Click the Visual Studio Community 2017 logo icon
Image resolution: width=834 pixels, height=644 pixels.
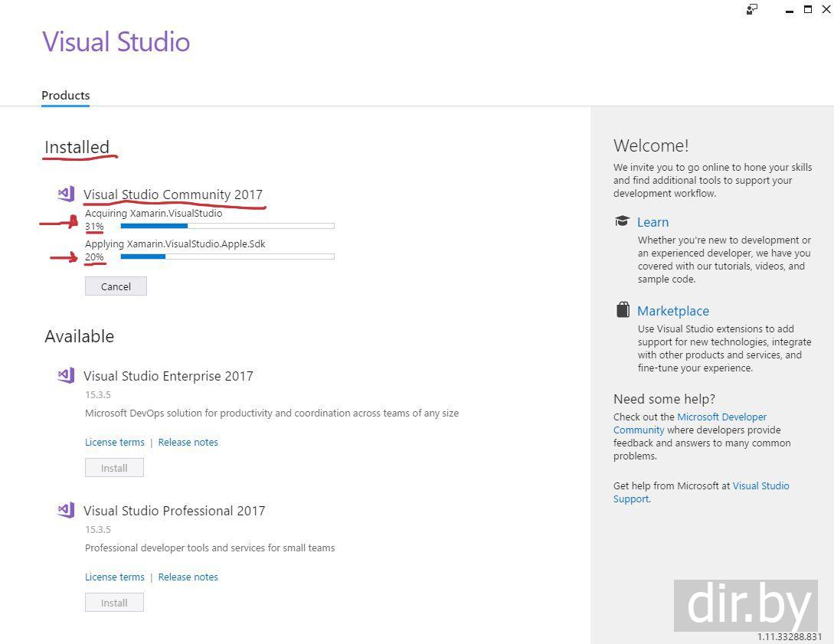[x=66, y=195]
